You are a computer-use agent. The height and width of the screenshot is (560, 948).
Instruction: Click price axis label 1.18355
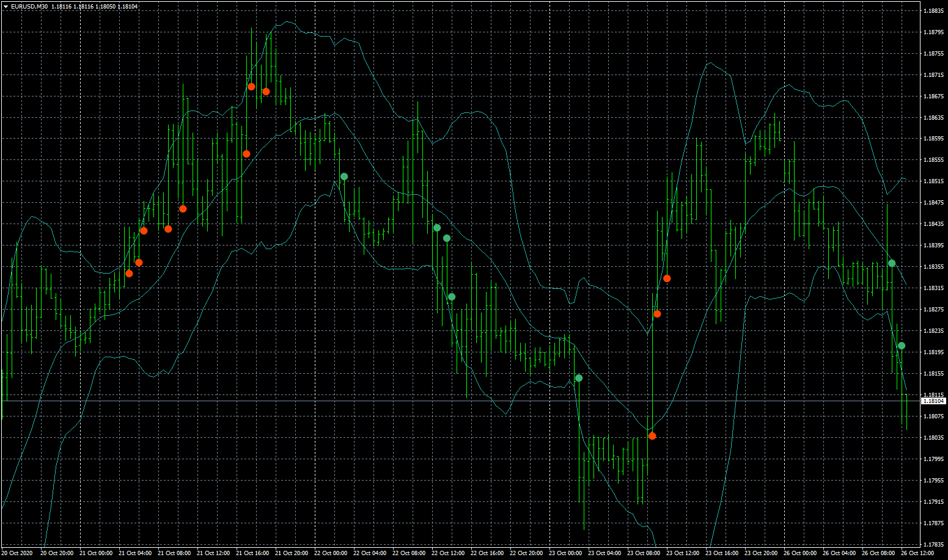click(933, 267)
